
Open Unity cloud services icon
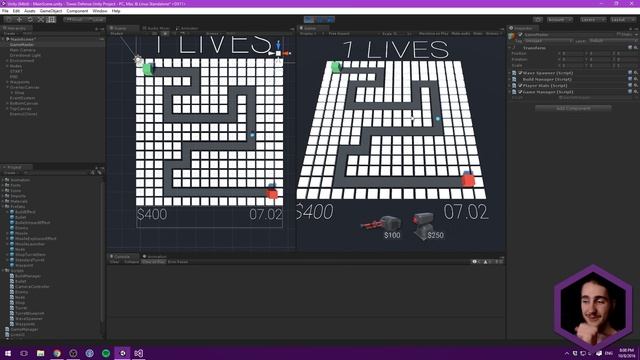pyautogui.click(x=538, y=20)
